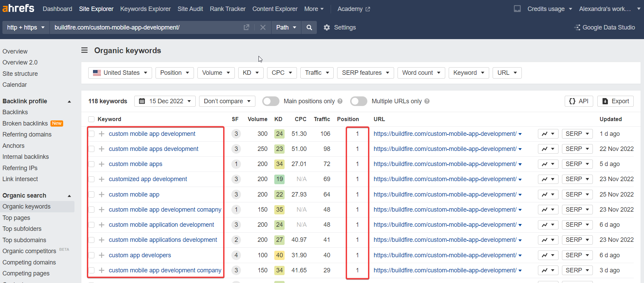
Task: Click help icon next to Multiple URLs only
Action: point(427,101)
